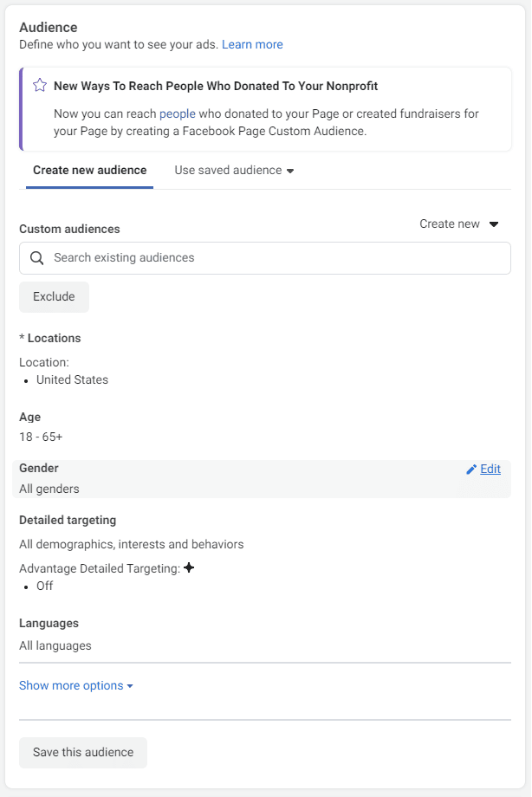Select the Gender All genders row
Viewport: 532px width, 797px height.
(x=262, y=479)
